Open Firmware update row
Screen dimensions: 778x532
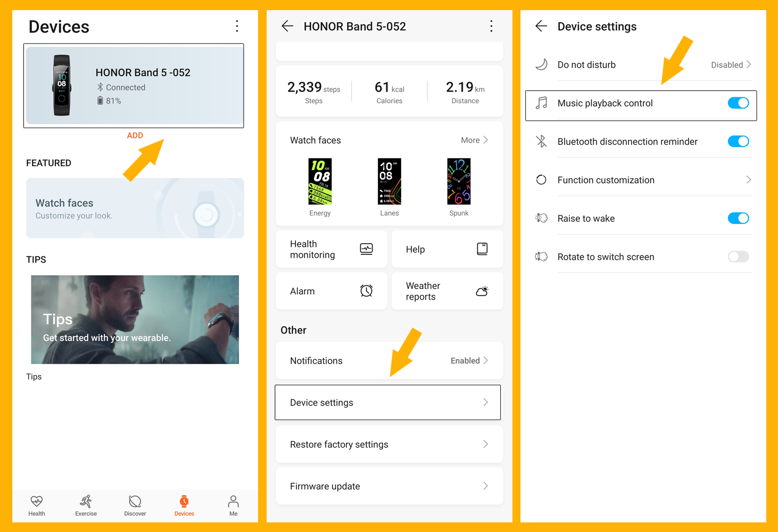pos(389,486)
